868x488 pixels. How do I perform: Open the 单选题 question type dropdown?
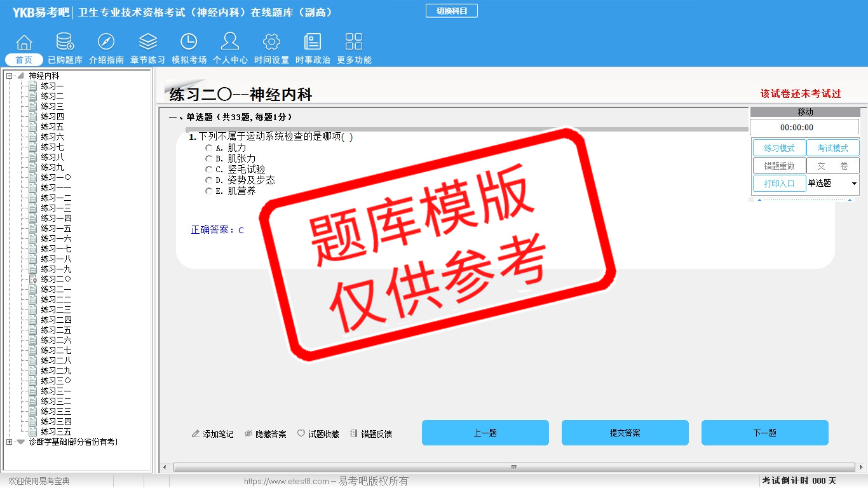tap(832, 184)
